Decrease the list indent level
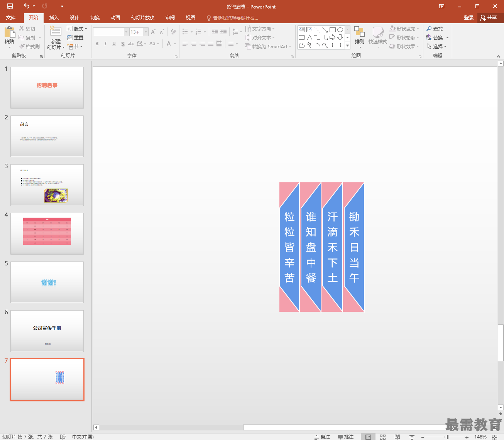This screenshot has width=504, height=440. 215,32
